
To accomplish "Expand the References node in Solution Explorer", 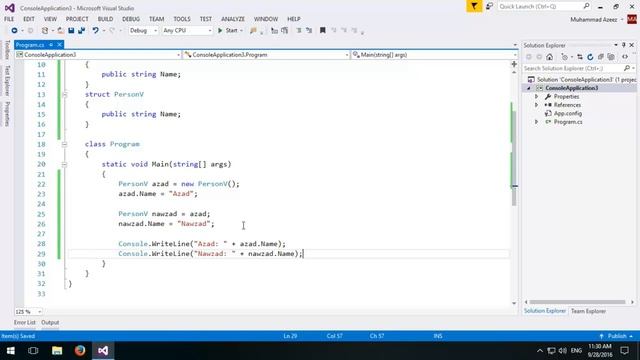I will pos(537,105).
